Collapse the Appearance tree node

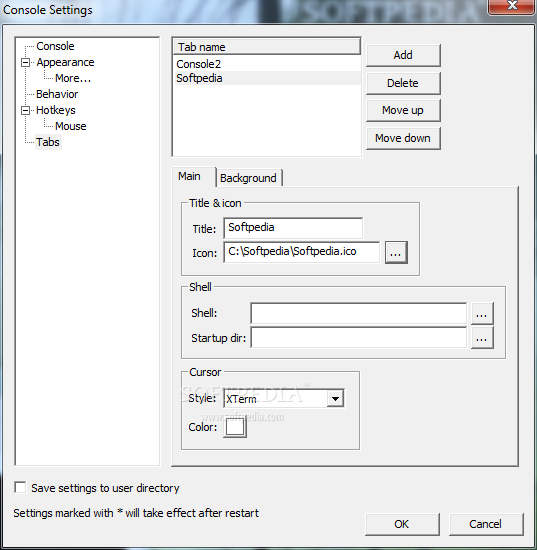(25, 62)
